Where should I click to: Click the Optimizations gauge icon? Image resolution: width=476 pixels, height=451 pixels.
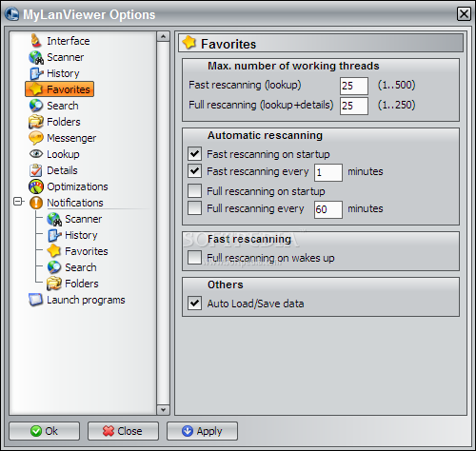point(36,186)
